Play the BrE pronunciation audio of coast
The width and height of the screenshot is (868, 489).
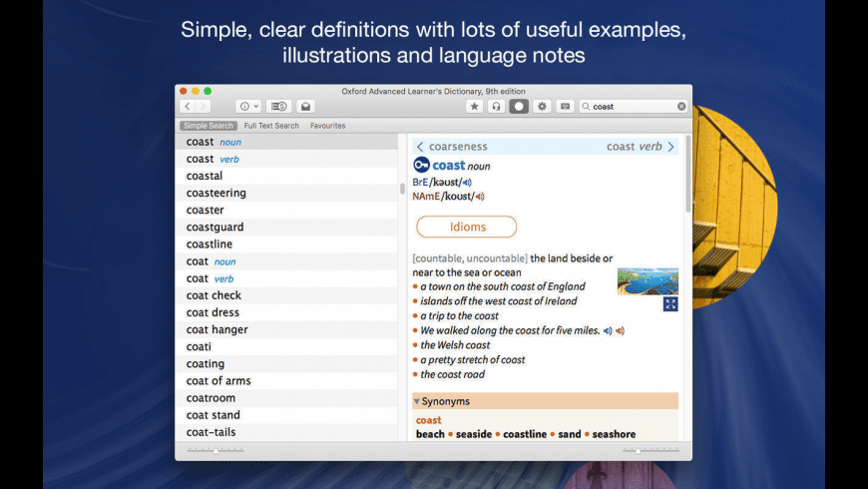point(467,183)
